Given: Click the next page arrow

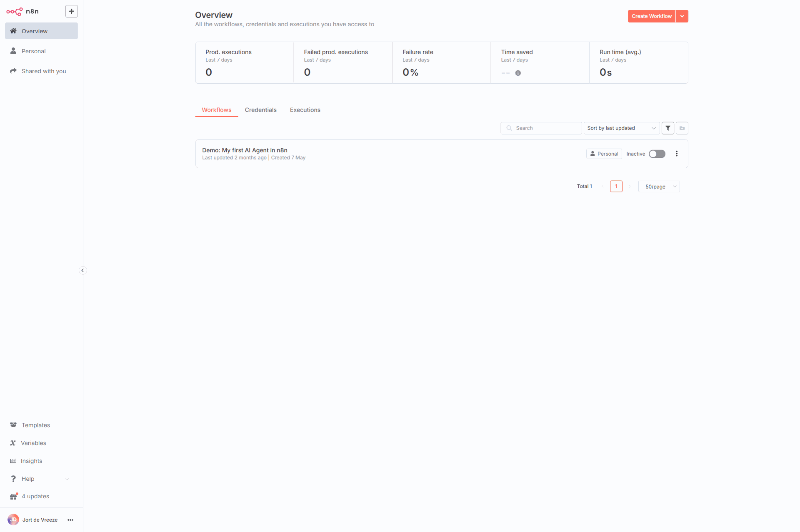Looking at the screenshot, I should coord(630,186).
